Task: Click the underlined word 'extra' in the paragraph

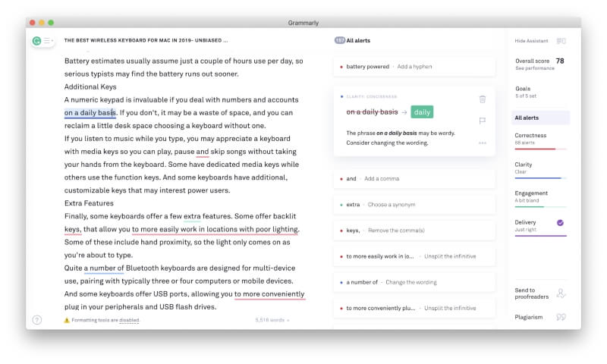Action: pyautogui.click(x=192, y=216)
